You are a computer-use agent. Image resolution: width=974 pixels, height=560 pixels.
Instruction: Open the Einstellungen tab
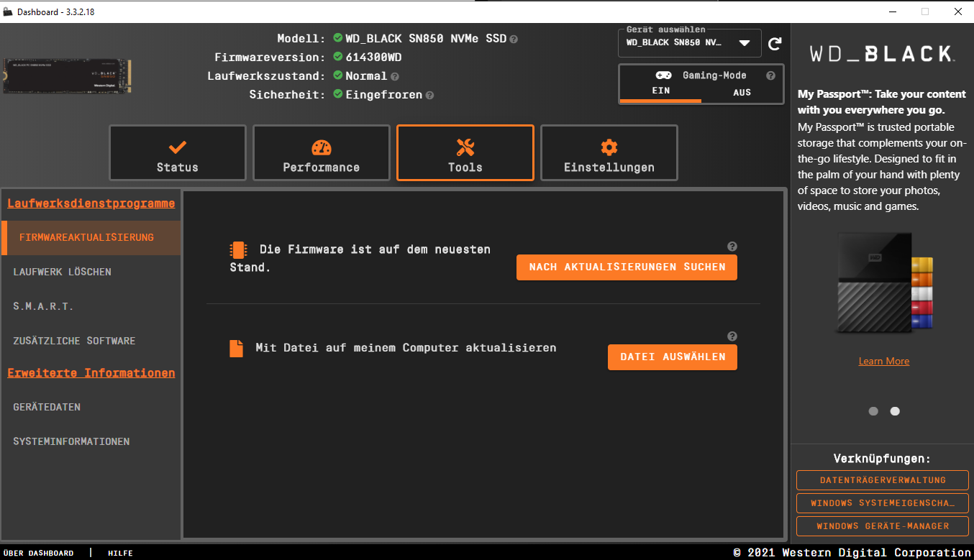coord(609,153)
